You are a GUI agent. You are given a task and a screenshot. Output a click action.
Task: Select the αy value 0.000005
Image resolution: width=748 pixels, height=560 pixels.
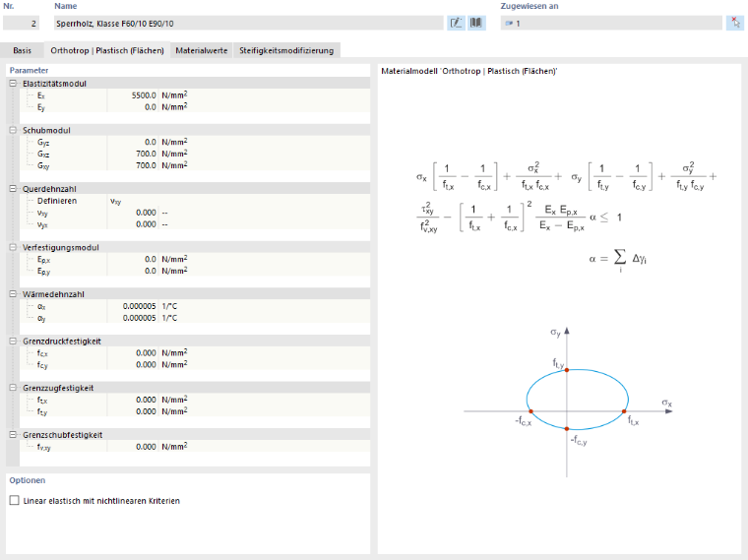coord(133,318)
